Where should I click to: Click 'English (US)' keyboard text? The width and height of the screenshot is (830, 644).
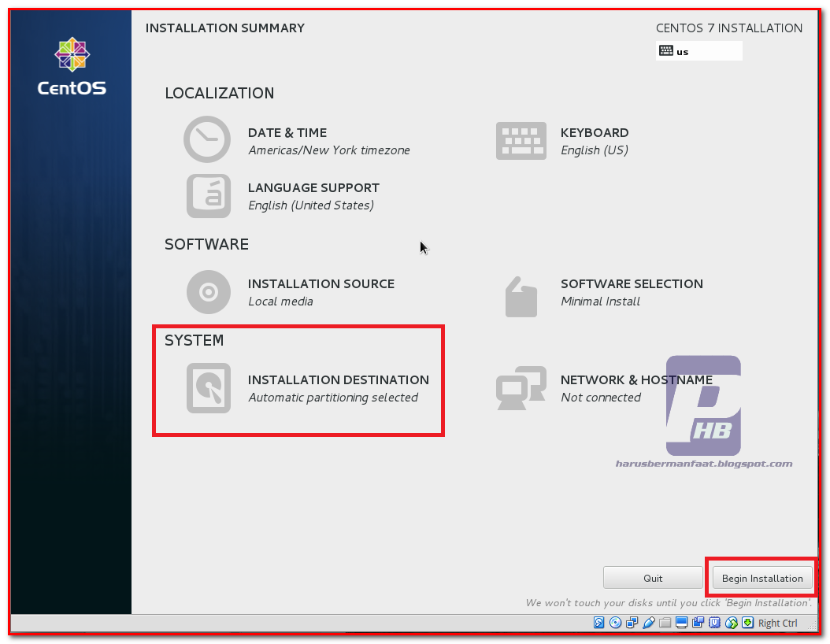(595, 150)
